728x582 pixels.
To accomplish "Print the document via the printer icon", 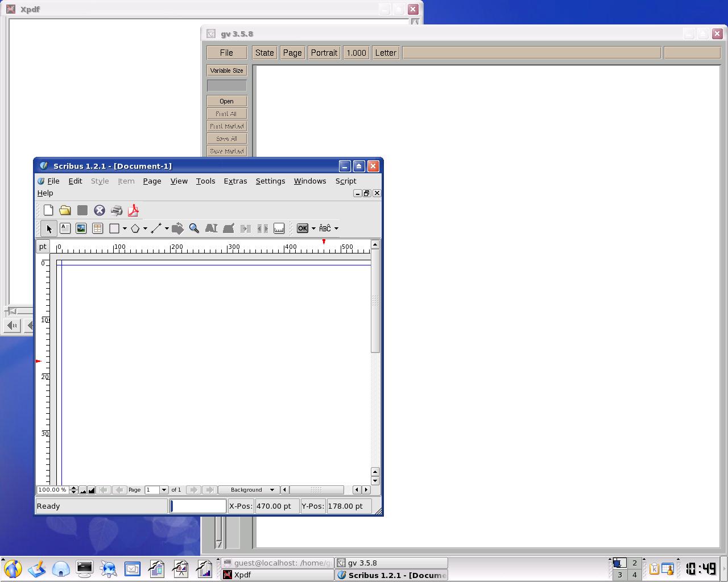I will pyautogui.click(x=117, y=210).
